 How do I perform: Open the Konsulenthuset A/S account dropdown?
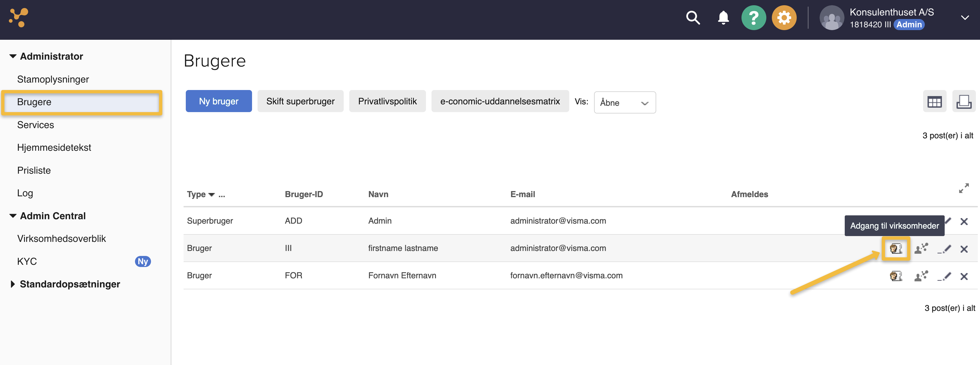point(965,18)
